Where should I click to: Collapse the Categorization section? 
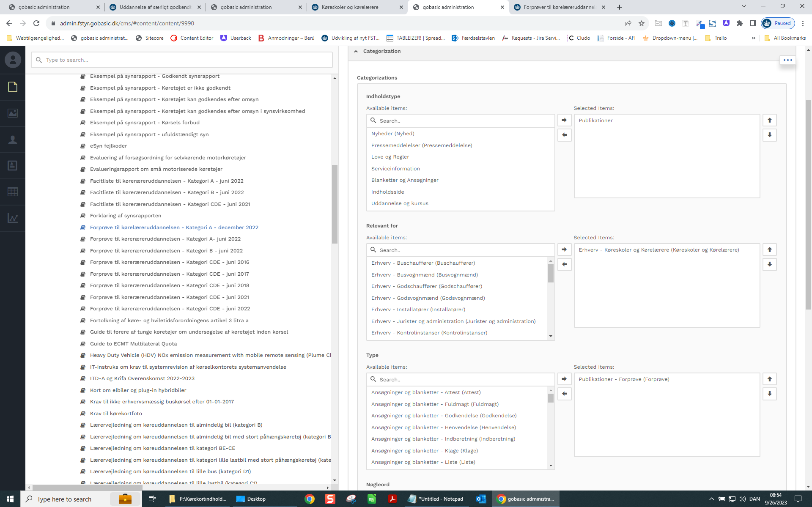(x=356, y=51)
